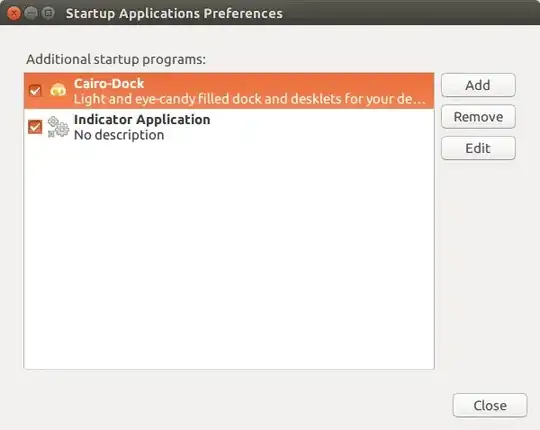Viewport: 540px width, 430px height.
Task: Select the Indicator Application entry name
Action: point(142,119)
